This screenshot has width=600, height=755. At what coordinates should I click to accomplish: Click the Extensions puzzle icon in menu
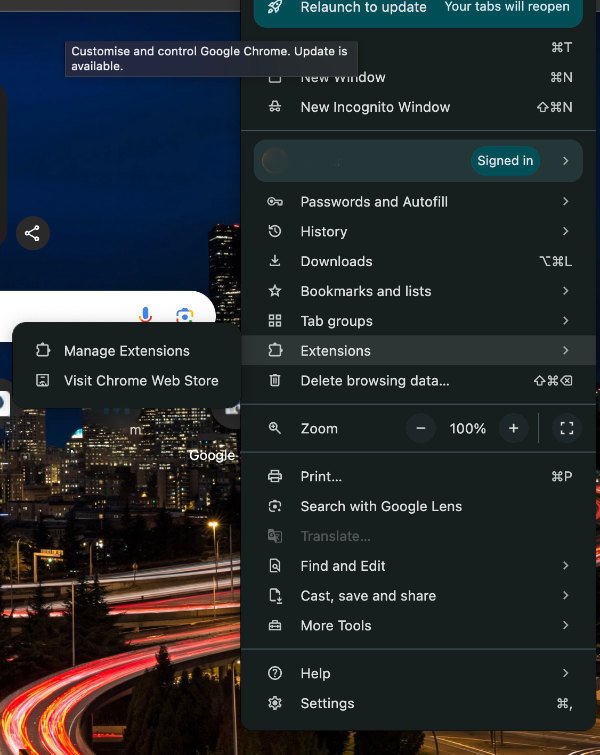pos(275,350)
